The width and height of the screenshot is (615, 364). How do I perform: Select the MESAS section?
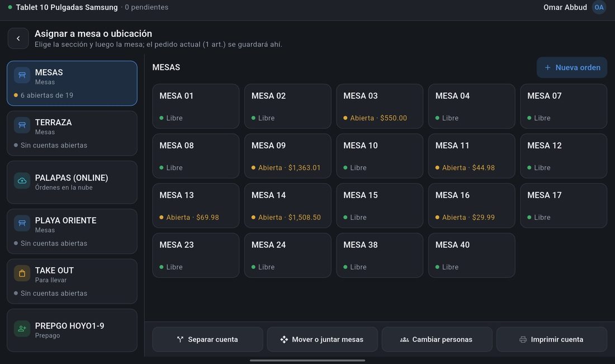click(x=72, y=83)
